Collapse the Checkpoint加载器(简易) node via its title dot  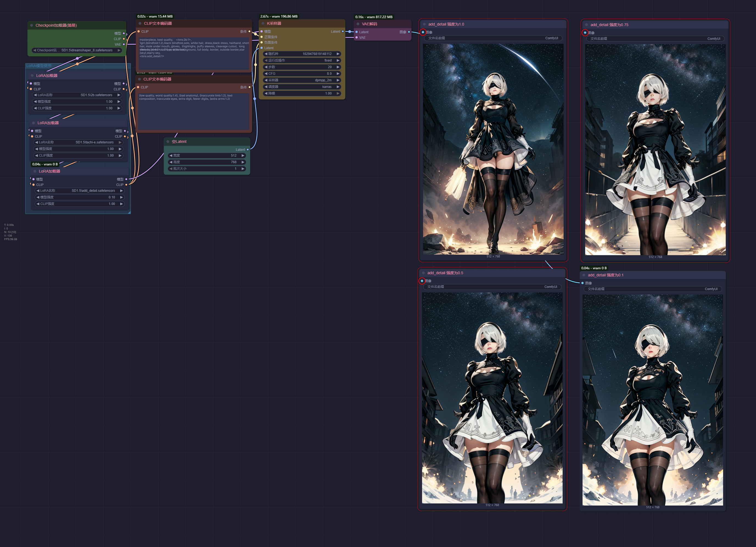tap(32, 25)
